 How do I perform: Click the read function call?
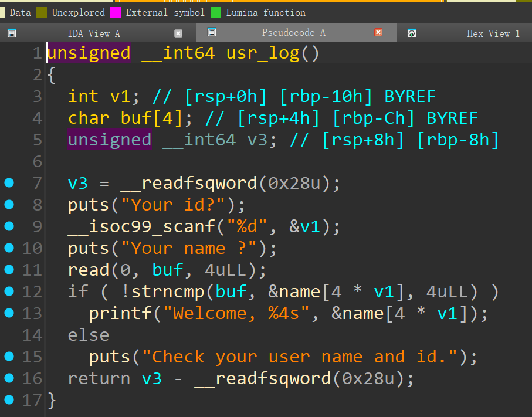[x=89, y=270]
